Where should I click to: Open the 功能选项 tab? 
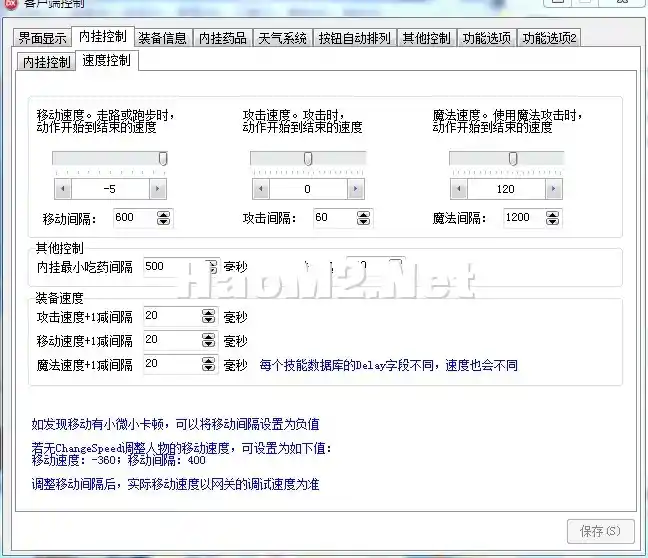[x=486, y=38]
